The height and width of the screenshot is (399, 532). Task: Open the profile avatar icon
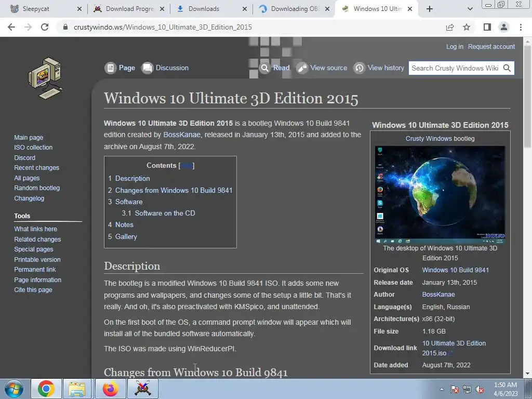click(504, 27)
